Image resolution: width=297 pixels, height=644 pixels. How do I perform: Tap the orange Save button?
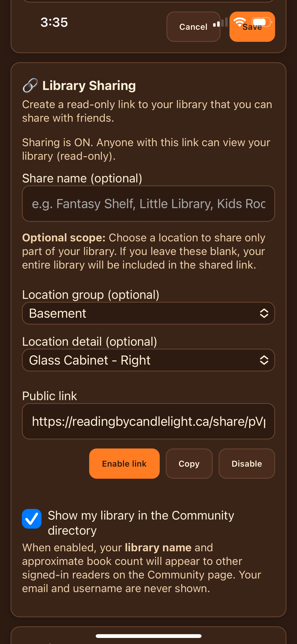point(252,27)
